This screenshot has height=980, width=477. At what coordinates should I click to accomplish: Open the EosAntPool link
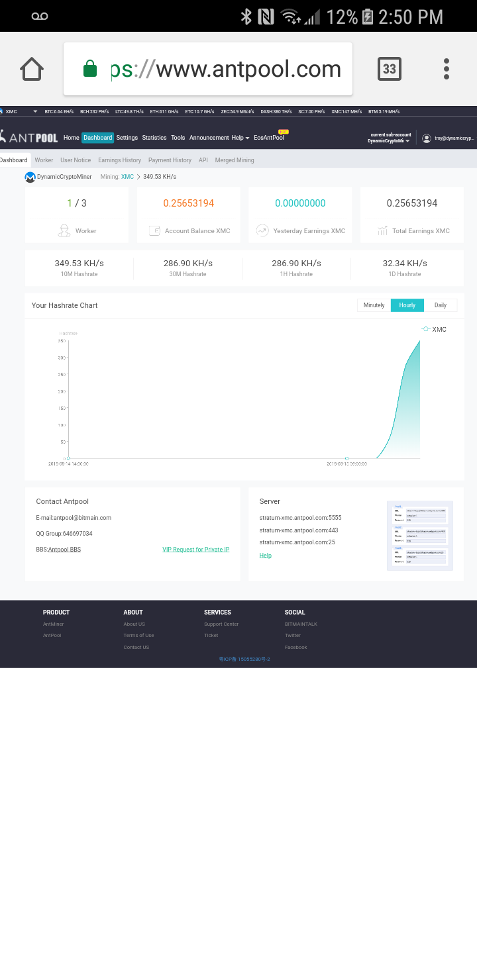(x=269, y=138)
